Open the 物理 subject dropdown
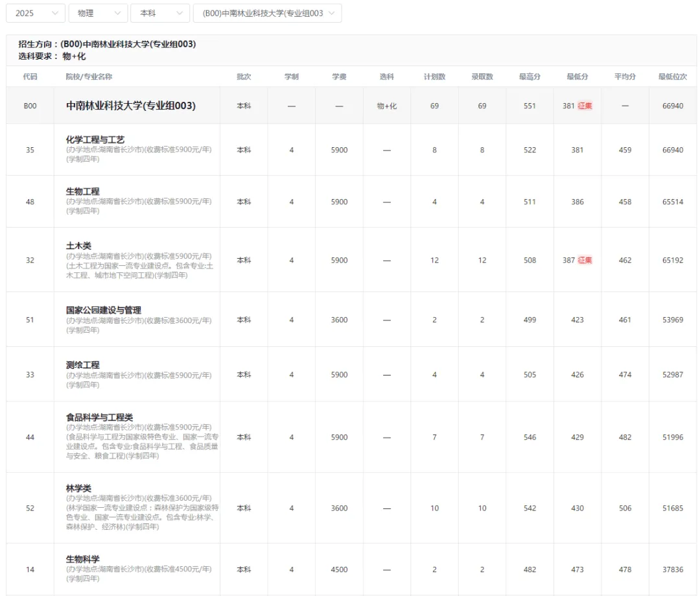This screenshot has width=700, height=596. tap(99, 13)
